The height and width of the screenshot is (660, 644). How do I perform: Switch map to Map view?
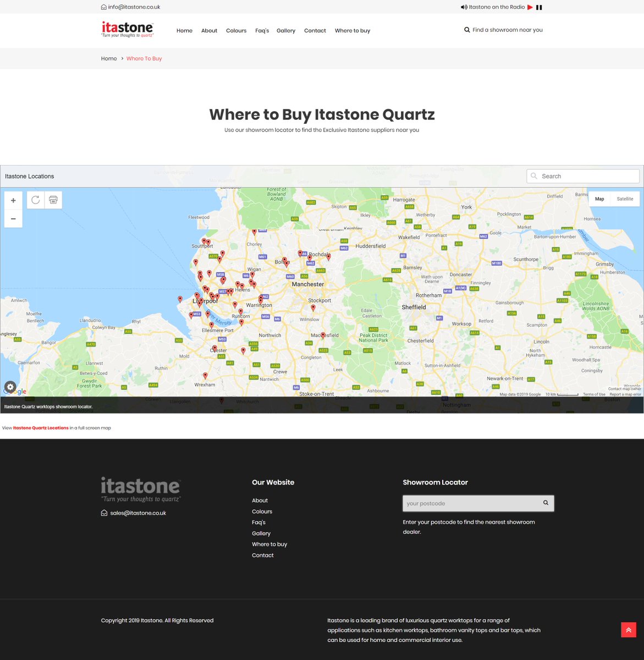(x=599, y=199)
